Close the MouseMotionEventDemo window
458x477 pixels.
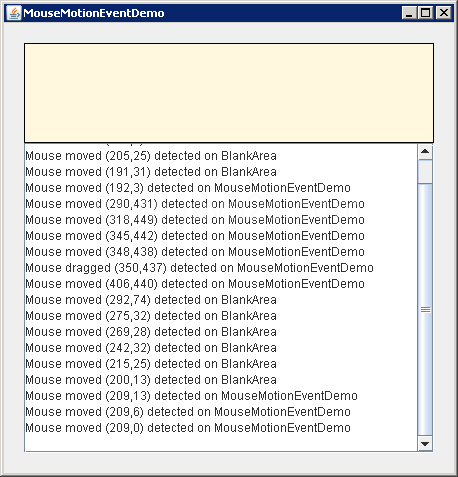tap(444, 13)
